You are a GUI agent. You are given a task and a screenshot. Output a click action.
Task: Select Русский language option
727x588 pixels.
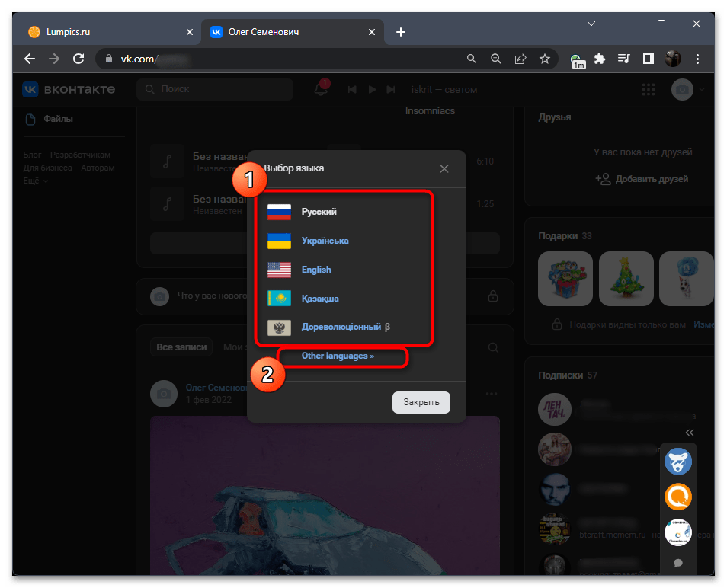click(x=319, y=212)
